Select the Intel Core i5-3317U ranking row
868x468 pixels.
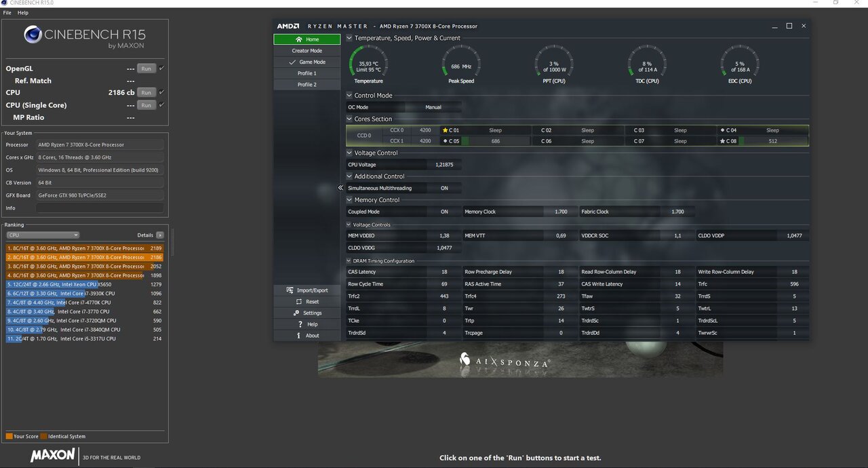tap(85, 338)
